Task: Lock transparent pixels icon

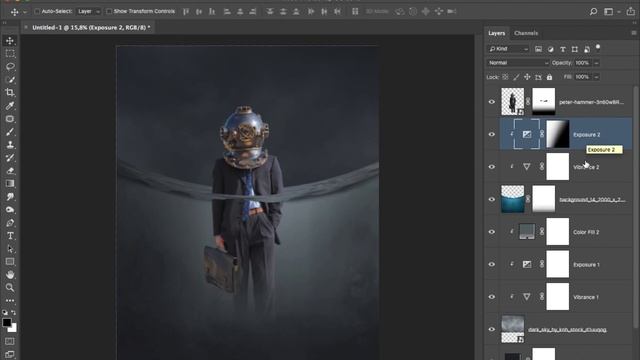Action: 505,77
